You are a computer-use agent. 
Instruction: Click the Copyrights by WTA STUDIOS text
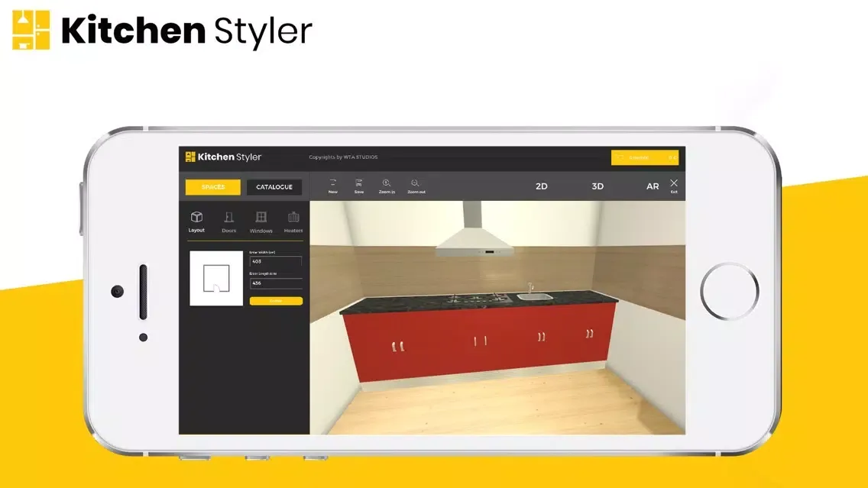343,157
